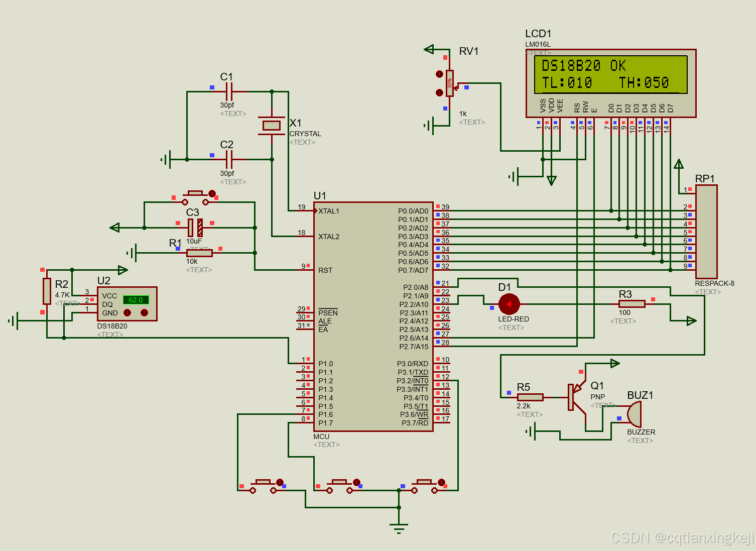Decrease DS18B20 temperature with down arrow
The width and height of the screenshot is (756, 551).
(128, 312)
